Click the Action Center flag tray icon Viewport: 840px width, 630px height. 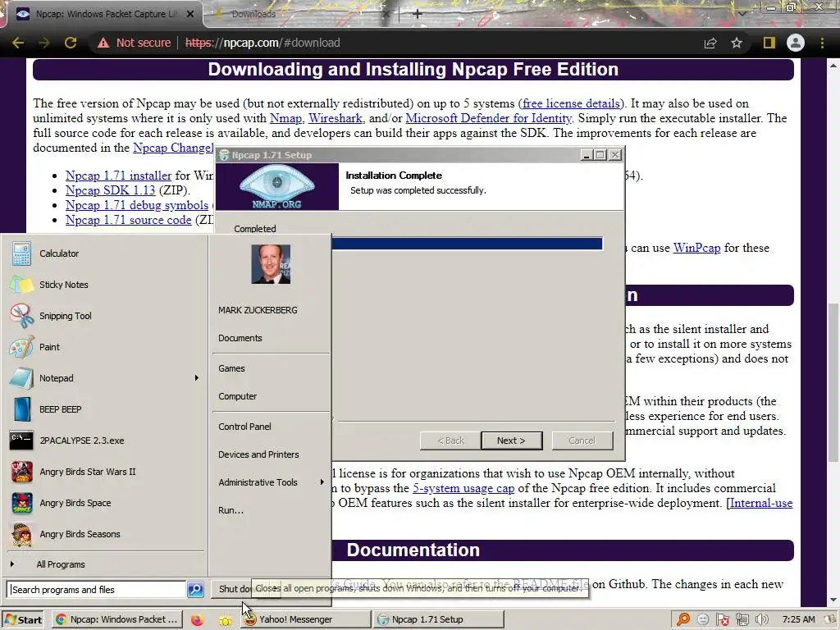click(x=723, y=620)
